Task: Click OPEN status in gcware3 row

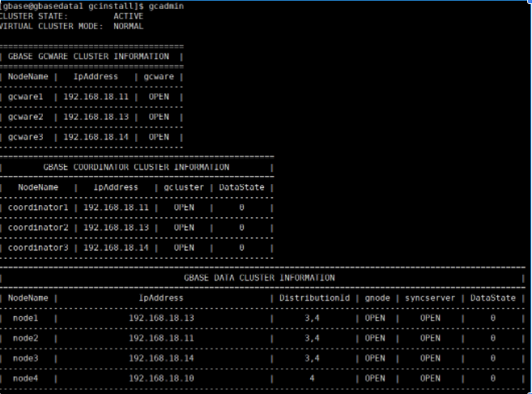Action: 159,137
